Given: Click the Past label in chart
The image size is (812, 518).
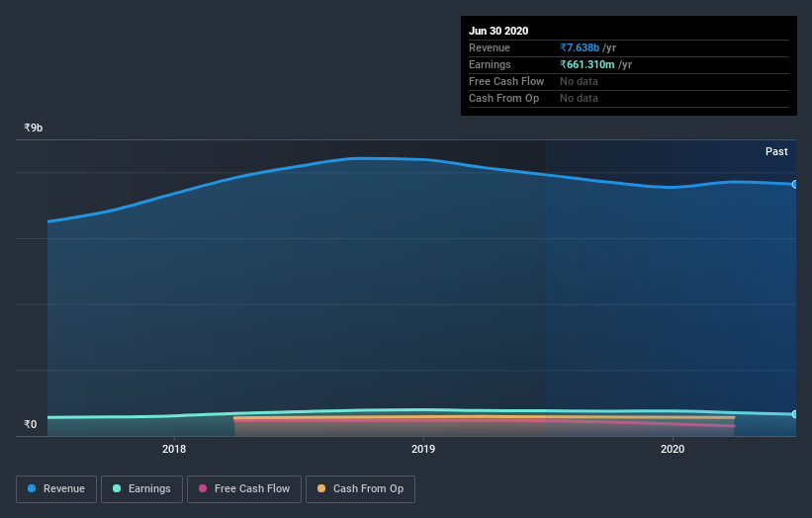Looking at the screenshot, I should [776, 151].
